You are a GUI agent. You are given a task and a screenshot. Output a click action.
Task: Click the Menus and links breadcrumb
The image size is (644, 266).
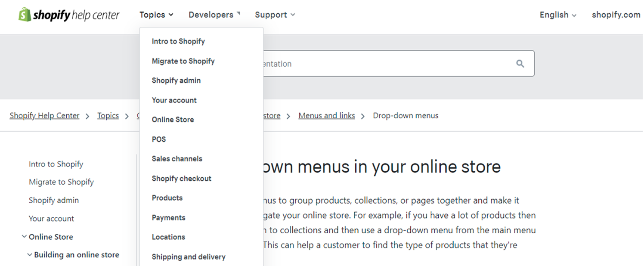pos(326,116)
